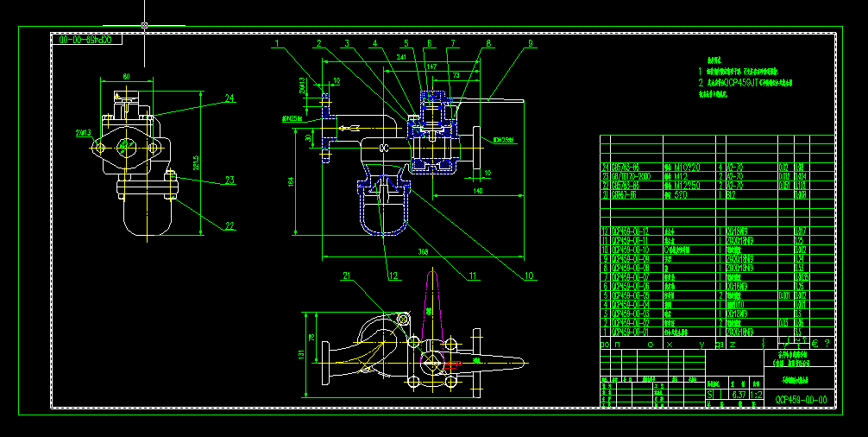
Task: Click the 308 overall length dimension
Action: [x=424, y=252]
